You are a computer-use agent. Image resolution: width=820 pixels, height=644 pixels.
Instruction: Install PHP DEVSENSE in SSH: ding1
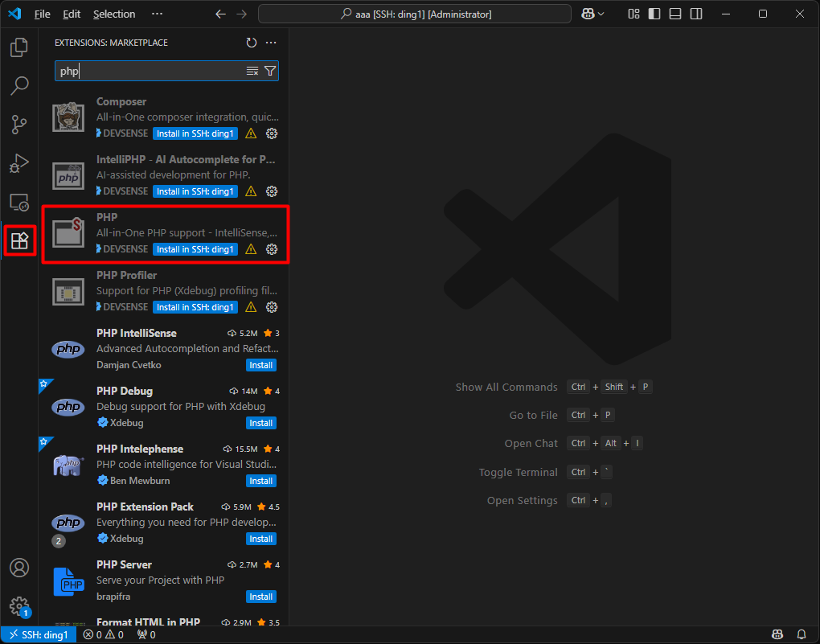click(195, 249)
